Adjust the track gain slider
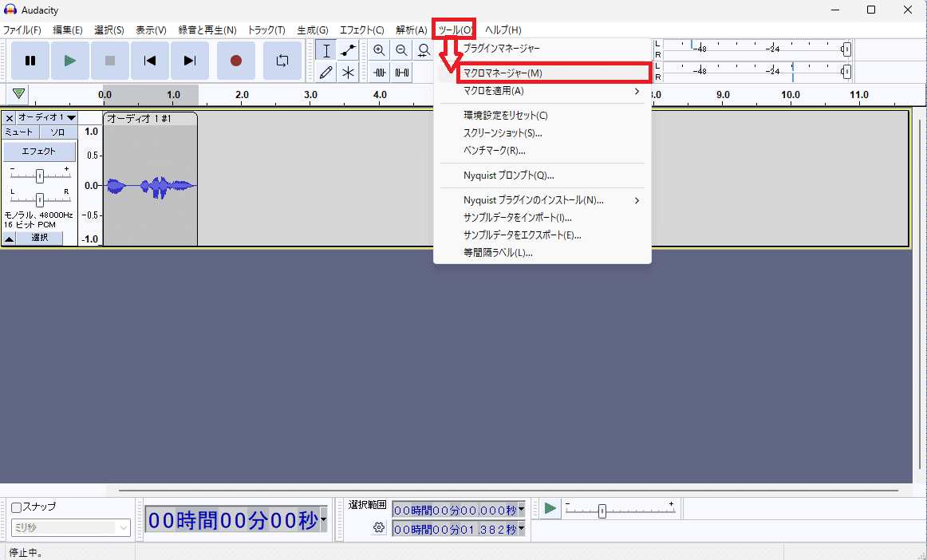The width and height of the screenshot is (927, 560). pos(40,175)
